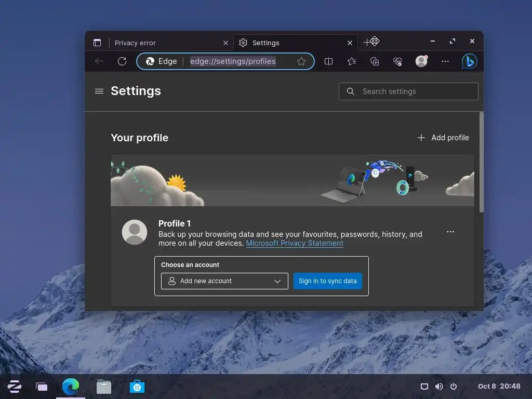
Task: Switch to the Privacy error tab
Action: click(x=167, y=43)
